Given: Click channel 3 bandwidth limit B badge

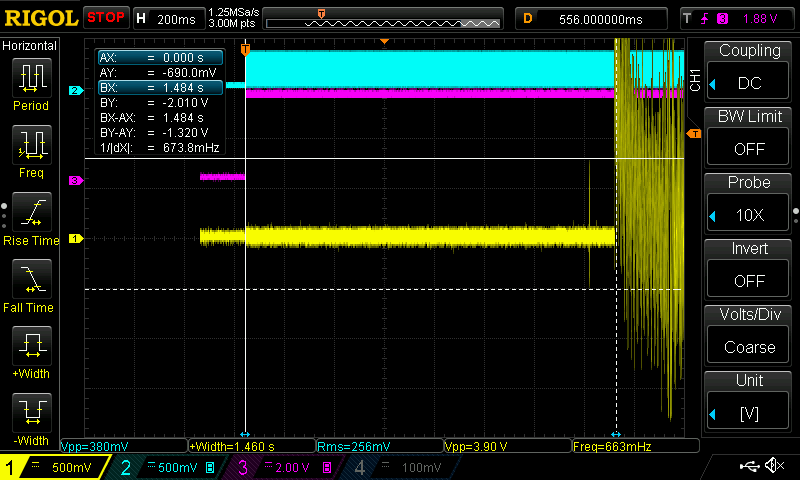Looking at the screenshot, I should 327,467.
